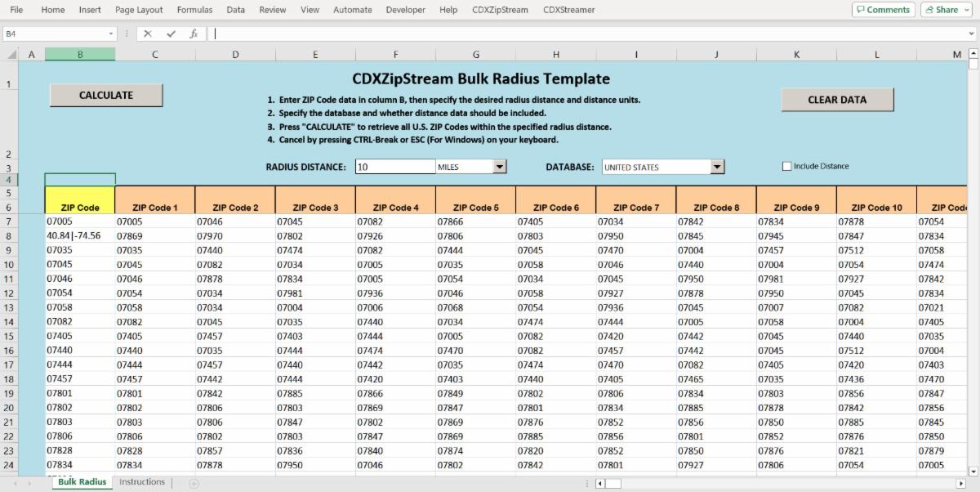The height and width of the screenshot is (492, 980).
Task: Select cell 07981 in row 12
Action: 315,293
